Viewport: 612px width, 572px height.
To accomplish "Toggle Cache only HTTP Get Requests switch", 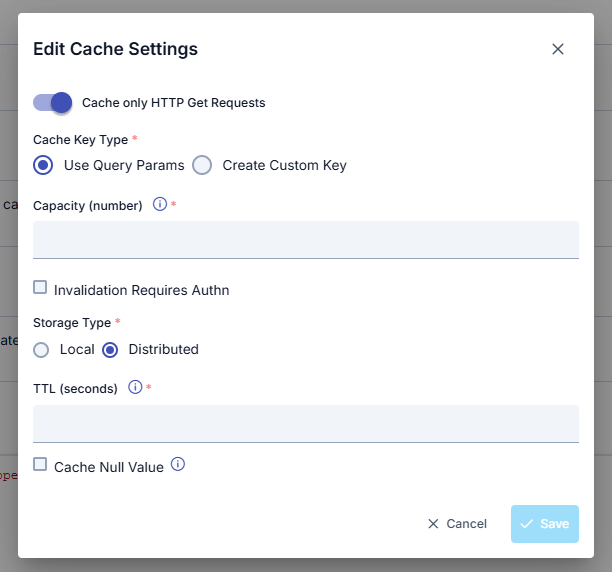I will [x=52, y=102].
